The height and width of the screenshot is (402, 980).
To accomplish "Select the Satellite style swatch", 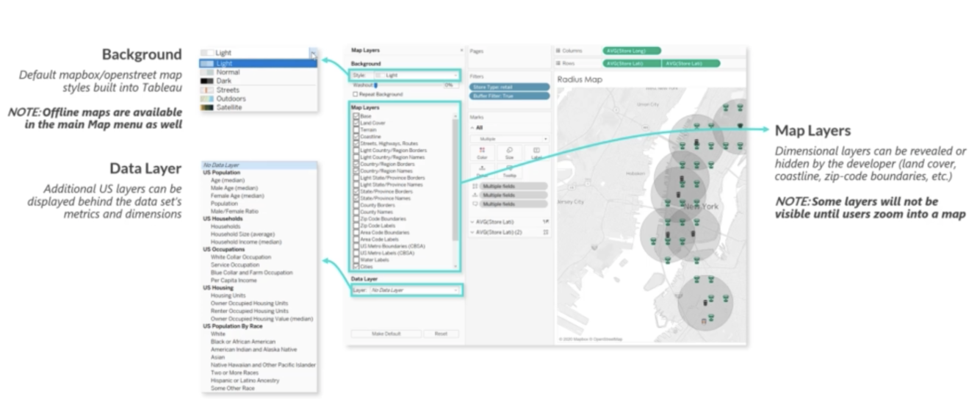I will (207, 107).
